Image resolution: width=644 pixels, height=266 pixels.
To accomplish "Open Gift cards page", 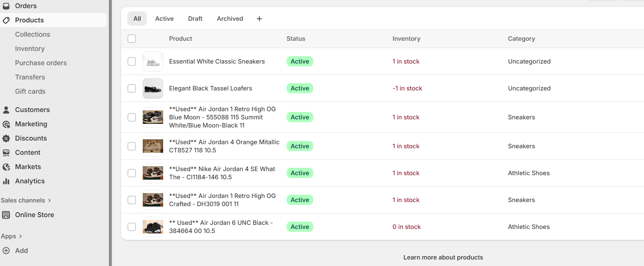I will (x=30, y=91).
